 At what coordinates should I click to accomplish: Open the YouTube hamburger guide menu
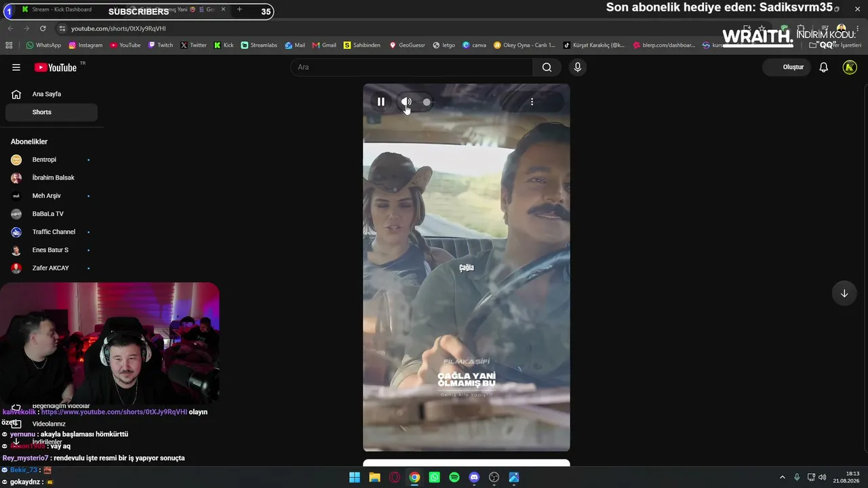(16, 67)
